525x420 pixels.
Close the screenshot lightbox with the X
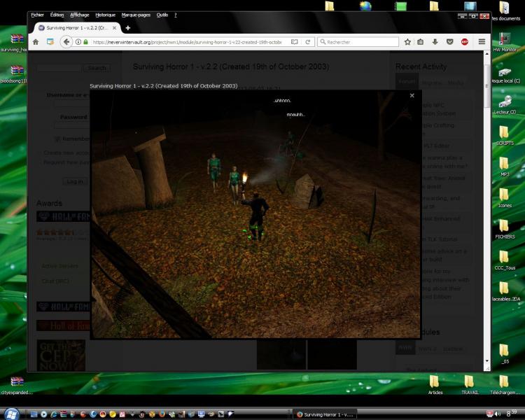pos(412,95)
